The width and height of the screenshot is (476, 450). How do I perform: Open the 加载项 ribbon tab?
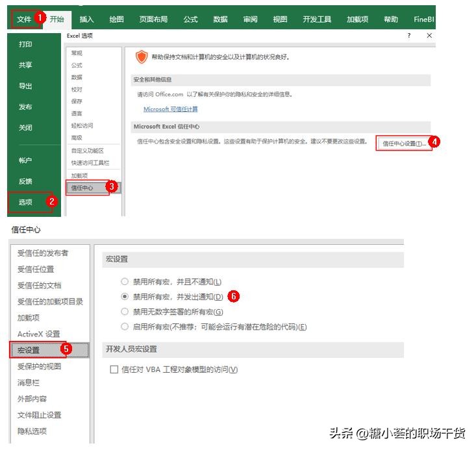tap(357, 19)
